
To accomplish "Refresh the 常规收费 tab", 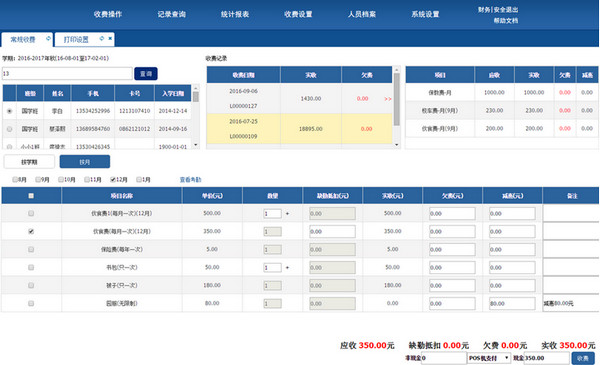I will pos(48,38).
